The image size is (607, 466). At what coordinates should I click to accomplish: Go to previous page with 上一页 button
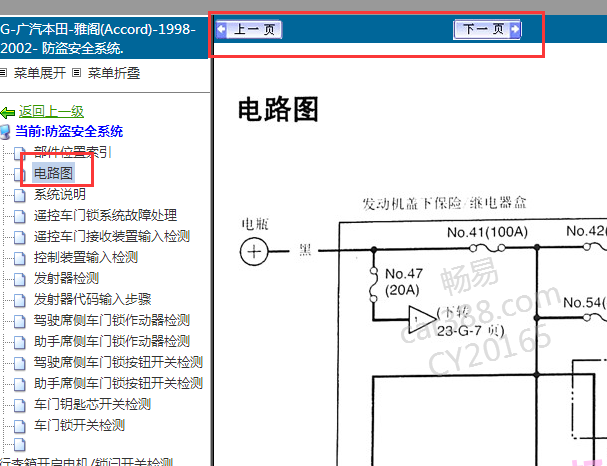249,29
